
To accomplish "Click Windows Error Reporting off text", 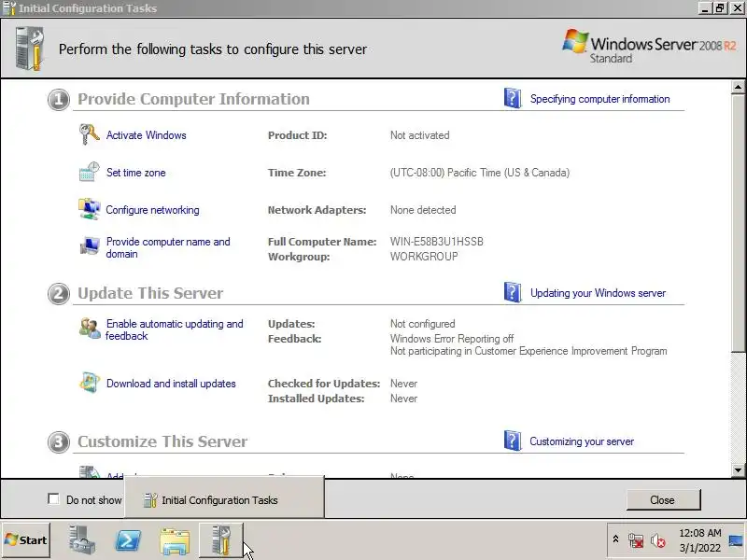I will (x=452, y=339).
